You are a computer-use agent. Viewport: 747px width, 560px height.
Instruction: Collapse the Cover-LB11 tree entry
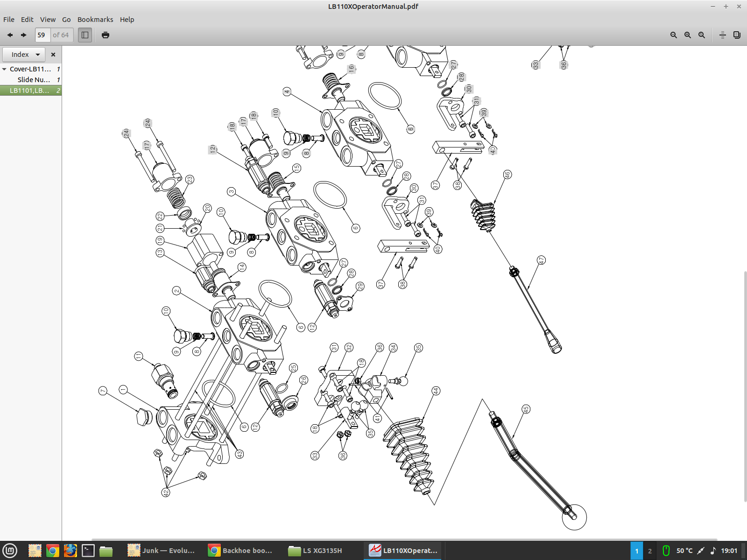[4, 69]
